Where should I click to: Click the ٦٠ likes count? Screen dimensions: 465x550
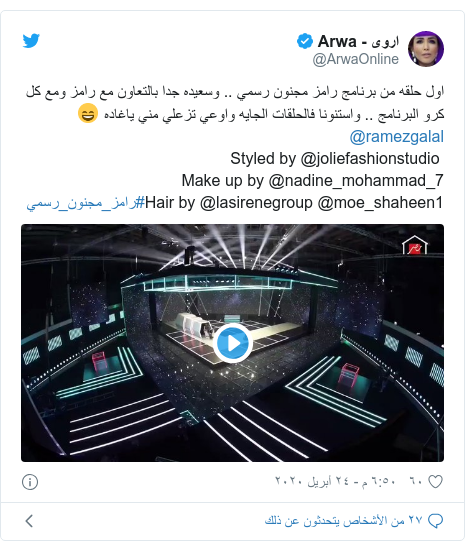tap(416, 481)
